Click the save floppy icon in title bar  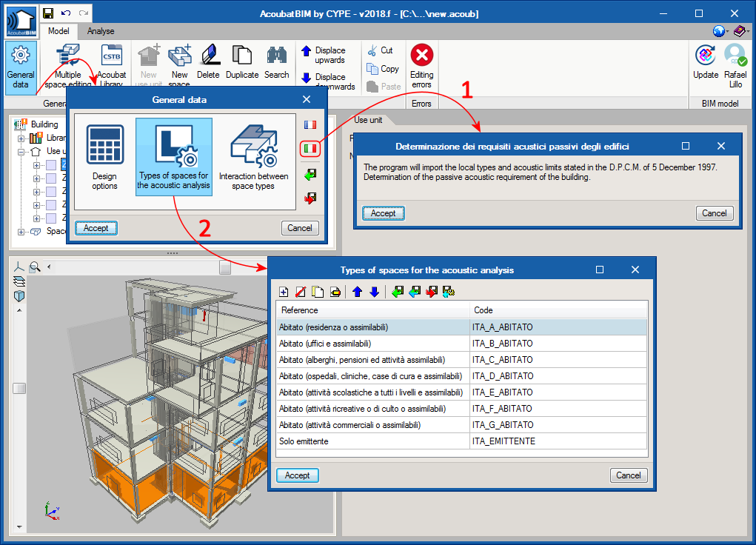coord(48,13)
